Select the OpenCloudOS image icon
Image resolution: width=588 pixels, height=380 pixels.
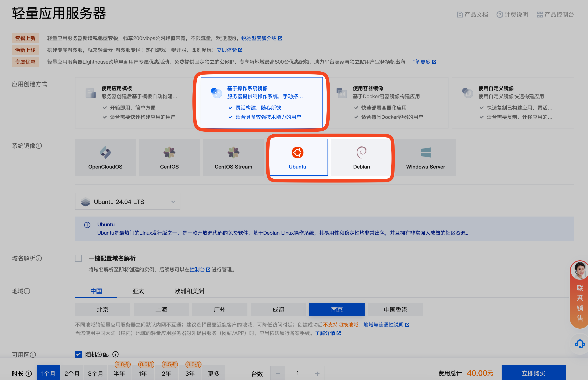tap(105, 153)
